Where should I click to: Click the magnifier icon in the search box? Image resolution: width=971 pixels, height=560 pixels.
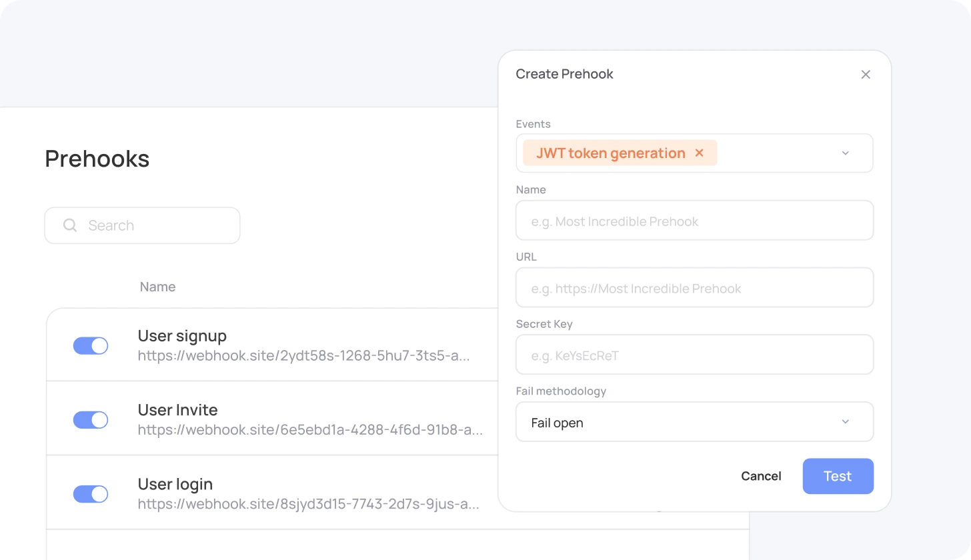[x=69, y=225]
